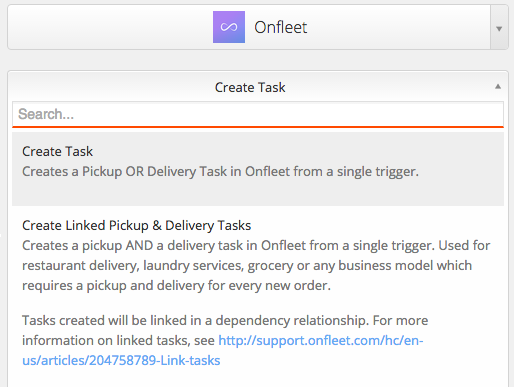Follow the 204758789-Link-tasks article link
Viewport: 514px width, 387px height.
121,360
